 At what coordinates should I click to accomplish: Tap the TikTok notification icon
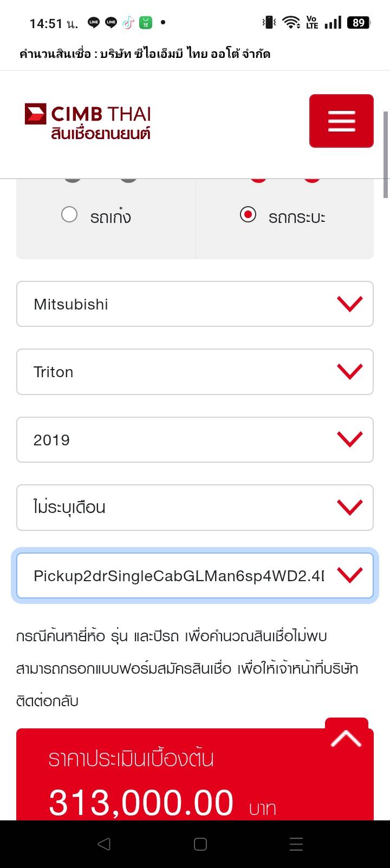pos(128,23)
